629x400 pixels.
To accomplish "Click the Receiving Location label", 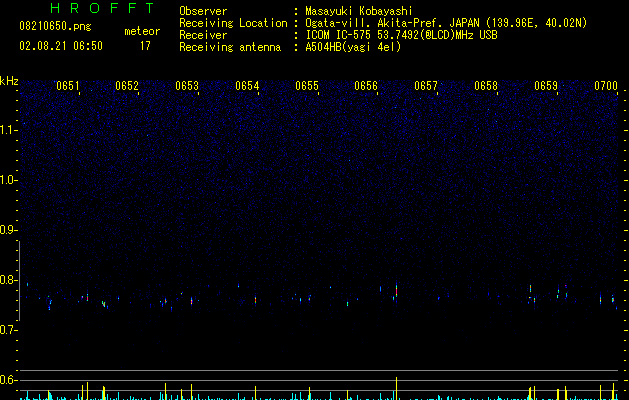I will (x=233, y=23).
